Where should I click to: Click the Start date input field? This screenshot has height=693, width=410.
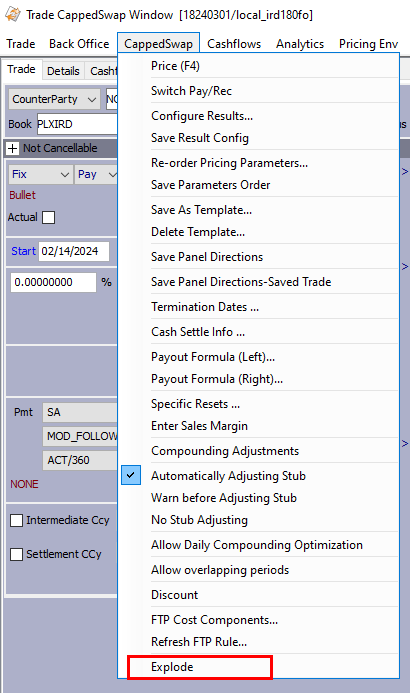[74, 251]
